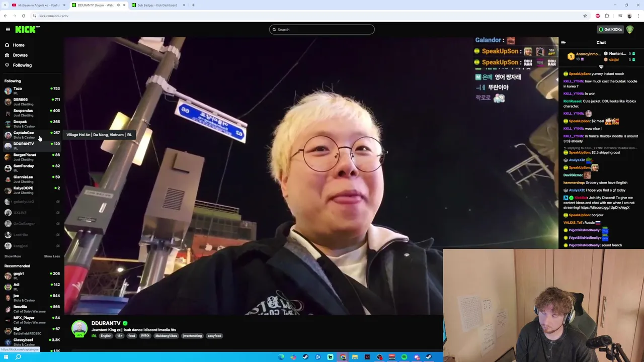Open SamPanday channel in sidebar
The height and width of the screenshot is (362, 644).
click(x=31, y=168)
